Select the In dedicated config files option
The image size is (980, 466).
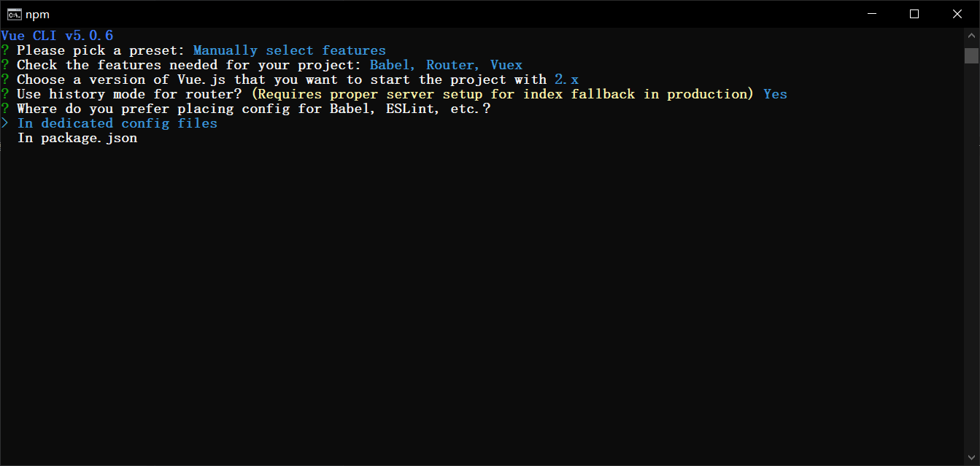tap(117, 123)
